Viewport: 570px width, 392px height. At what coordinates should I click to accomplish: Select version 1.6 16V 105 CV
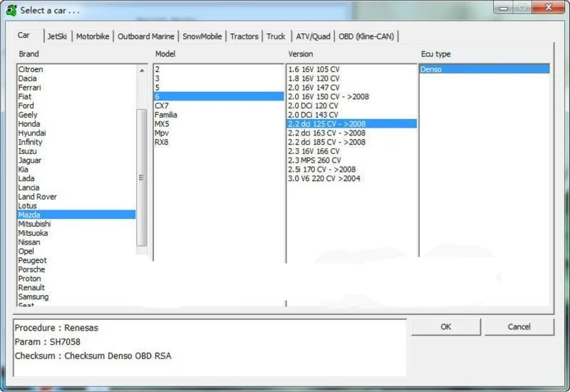pos(352,69)
